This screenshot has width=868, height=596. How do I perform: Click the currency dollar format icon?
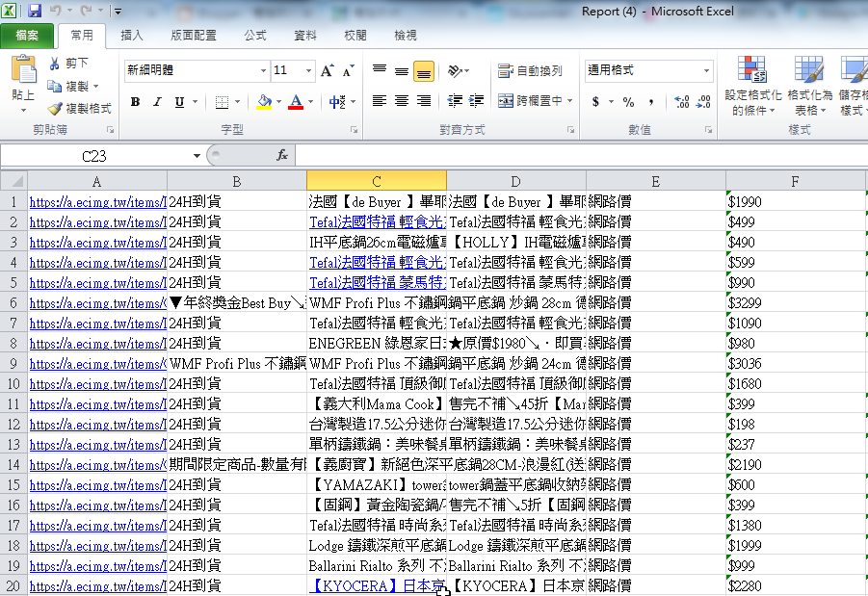point(595,102)
